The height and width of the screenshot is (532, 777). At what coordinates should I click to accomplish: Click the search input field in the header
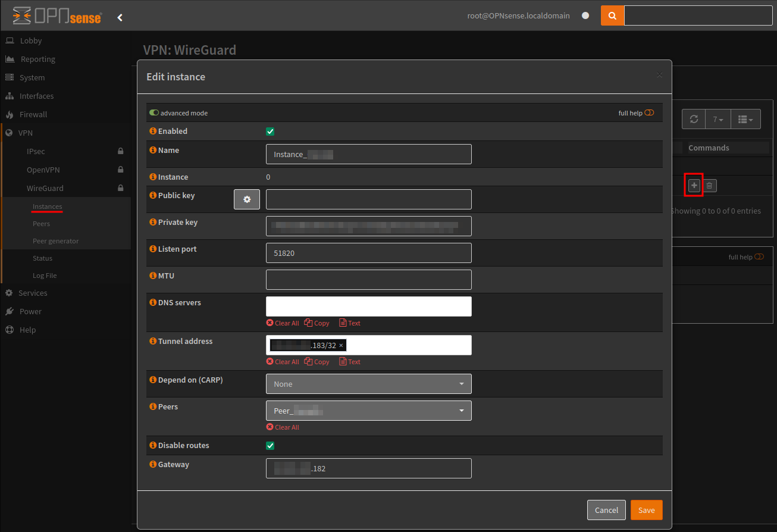coord(698,15)
